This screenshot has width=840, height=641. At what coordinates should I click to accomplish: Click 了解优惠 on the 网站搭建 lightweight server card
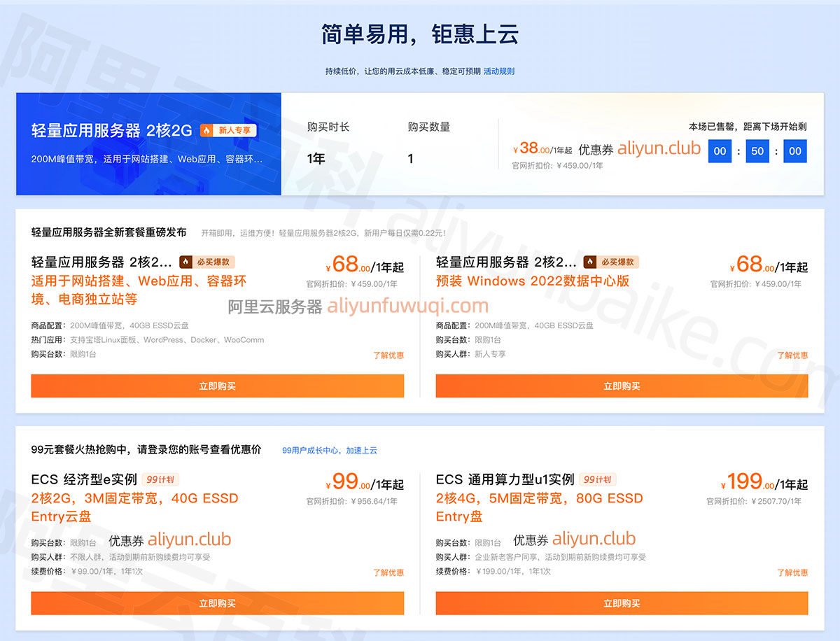point(388,355)
